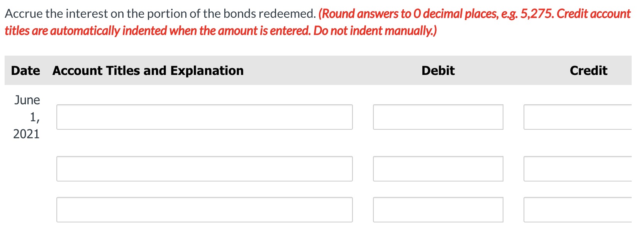The width and height of the screenshot is (644, 251).
Task: Click the Debit field in the first row
Action: pyautogui.click(x=438, y=117)
